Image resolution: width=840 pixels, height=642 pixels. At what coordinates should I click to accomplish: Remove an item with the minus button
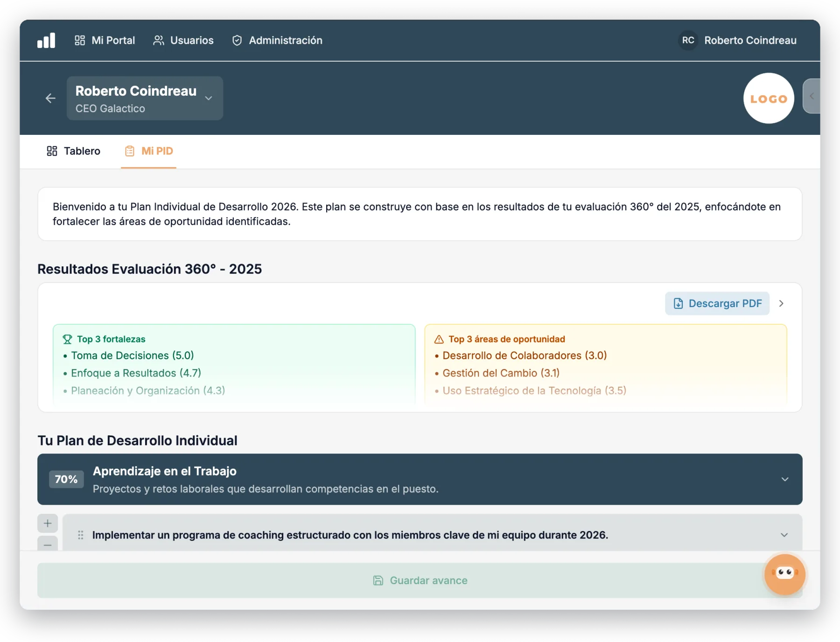[48, 544]
